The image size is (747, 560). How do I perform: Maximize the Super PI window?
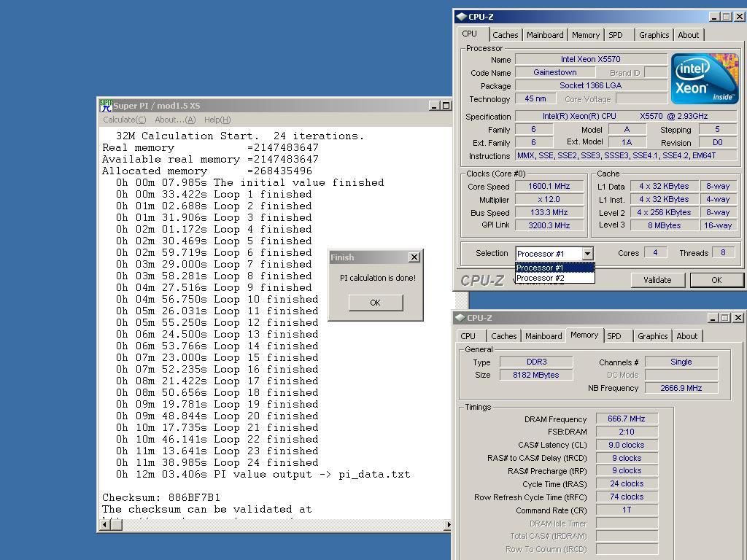[446, 106]
